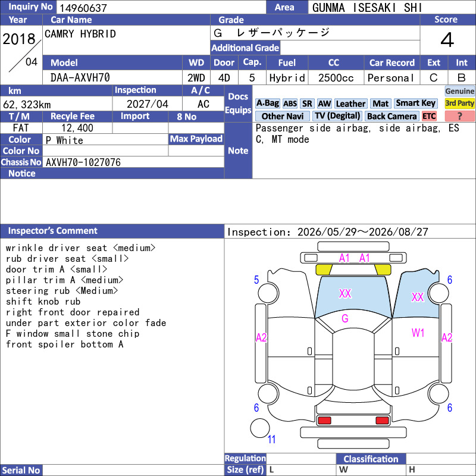Screen dimensions: 476x476
Task: Click the Other Navi badge
Action: (282, 116)
